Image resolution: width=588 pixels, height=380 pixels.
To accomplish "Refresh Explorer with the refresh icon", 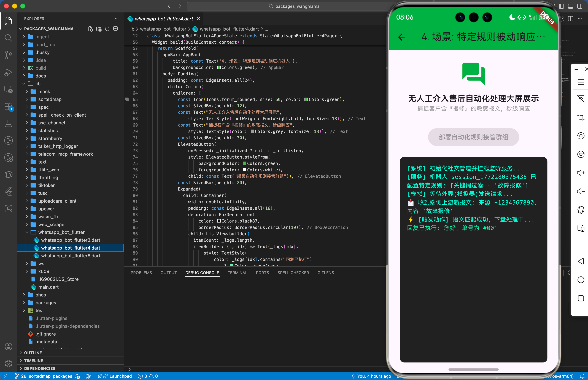I will 107,29.
